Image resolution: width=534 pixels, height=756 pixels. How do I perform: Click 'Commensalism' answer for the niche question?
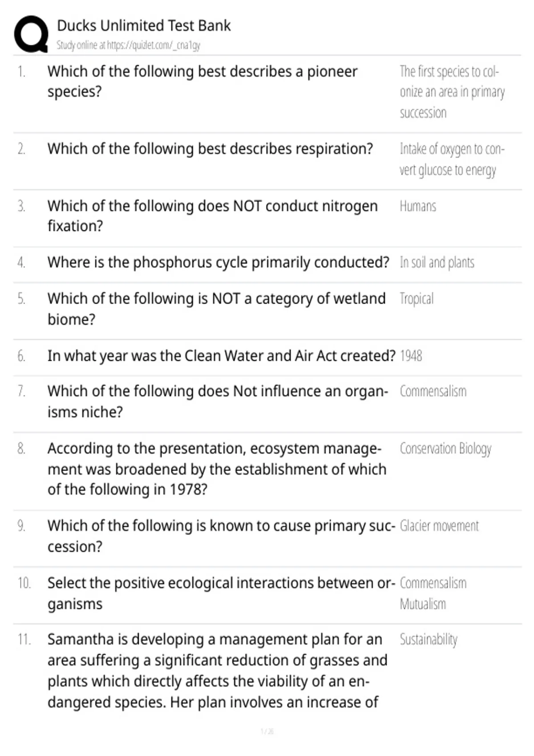click(433, 391)
